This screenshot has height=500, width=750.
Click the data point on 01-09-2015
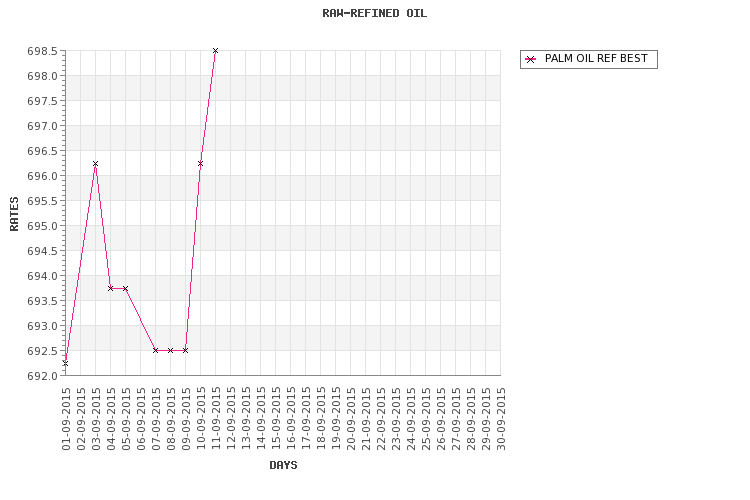click(66, 363)
